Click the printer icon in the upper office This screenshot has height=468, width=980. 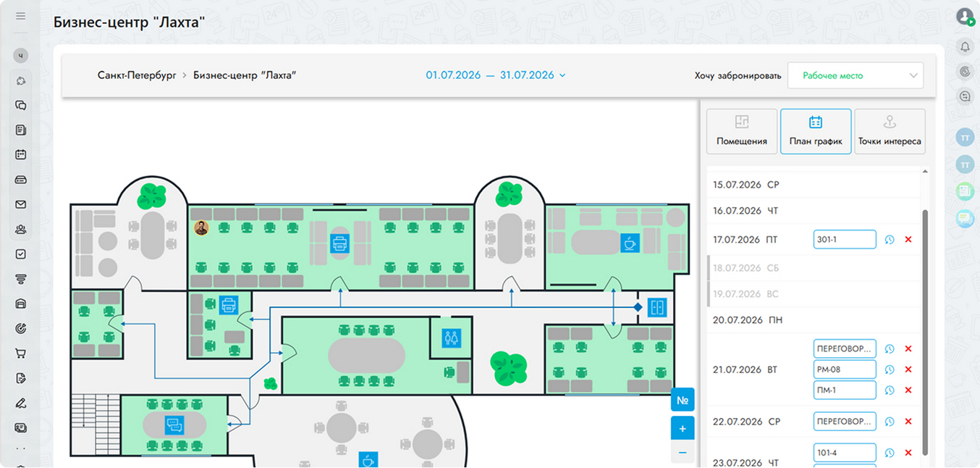[340, 243]
